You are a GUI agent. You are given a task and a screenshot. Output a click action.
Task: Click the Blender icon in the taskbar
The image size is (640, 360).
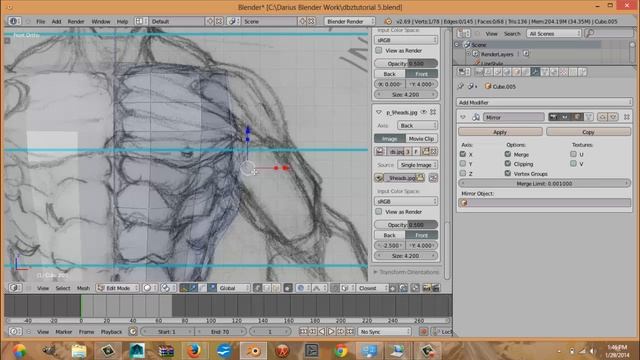[x=253, y=351]
